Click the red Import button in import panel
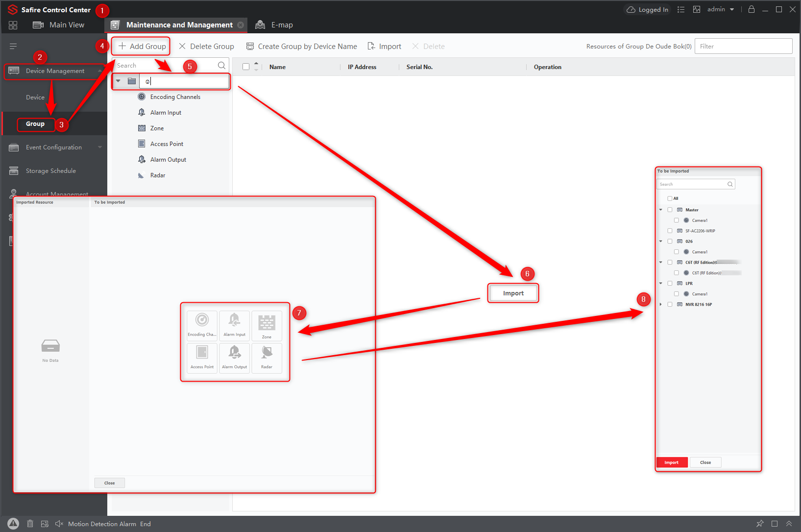801x532 pixels. coord(672,462)
